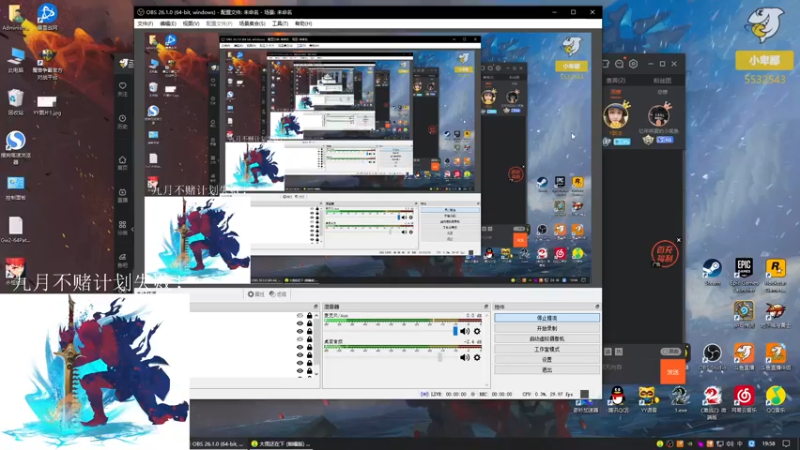
Task: Click sources list scroll-up arrow
Action: pos(316,315)
